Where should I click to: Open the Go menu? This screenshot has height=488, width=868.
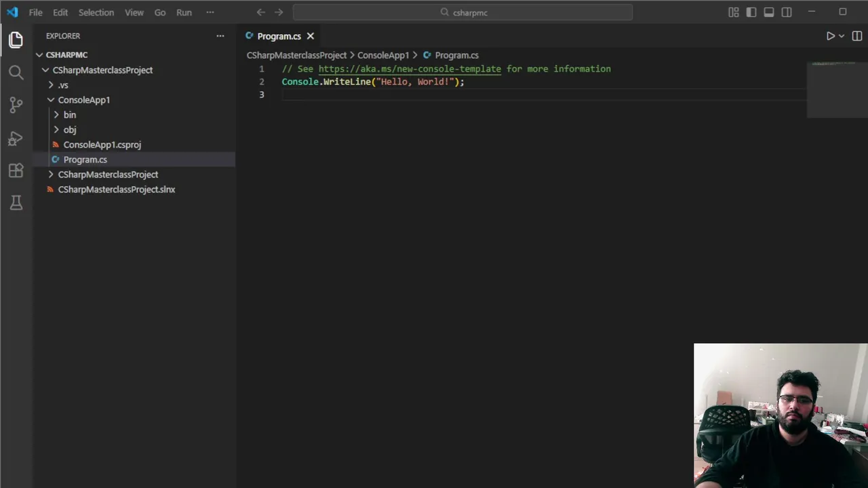160,12
